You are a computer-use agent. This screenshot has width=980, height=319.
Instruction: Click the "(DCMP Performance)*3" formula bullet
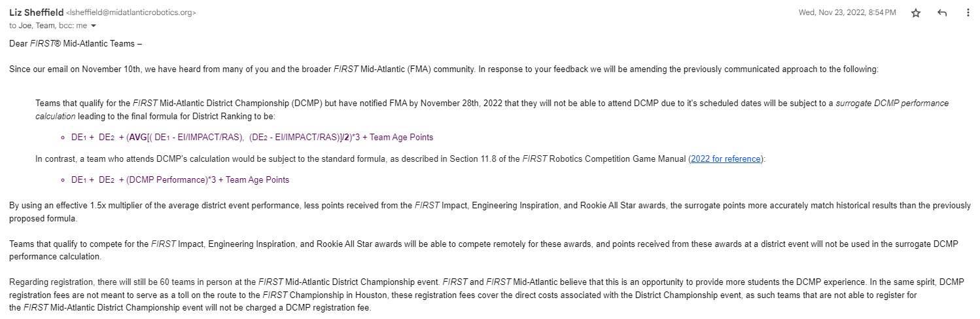pos(180,179)
